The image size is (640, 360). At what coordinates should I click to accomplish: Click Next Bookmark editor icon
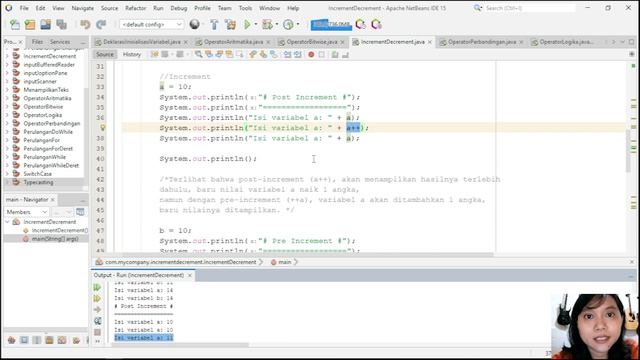pyautogui.click(x=263, y=54)
